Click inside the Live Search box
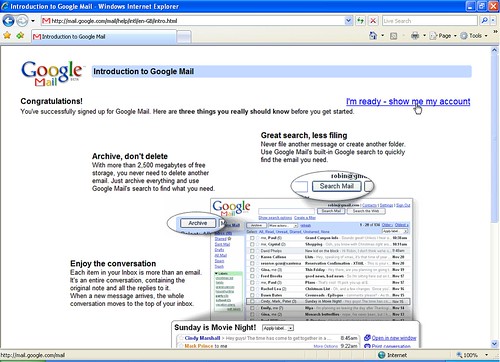The height and width of the screenshot is (362, 500). click(x=430, y=21)
